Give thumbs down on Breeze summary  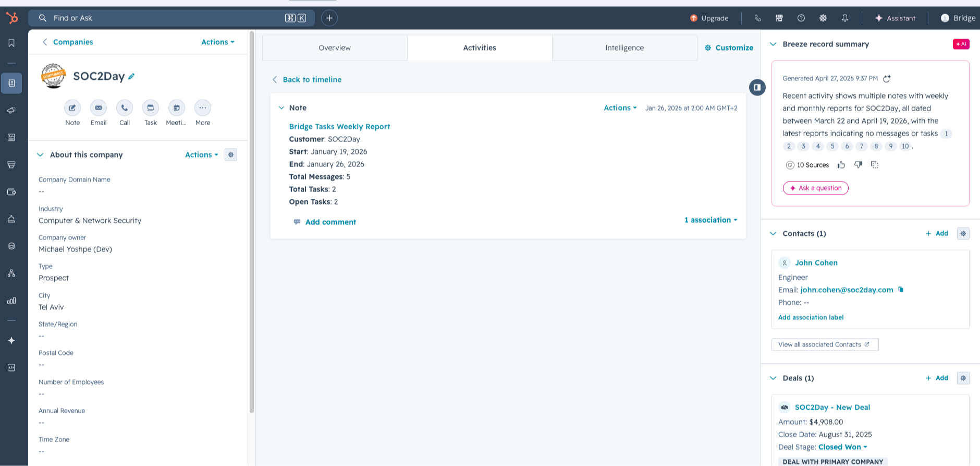[x=858, y=165]
